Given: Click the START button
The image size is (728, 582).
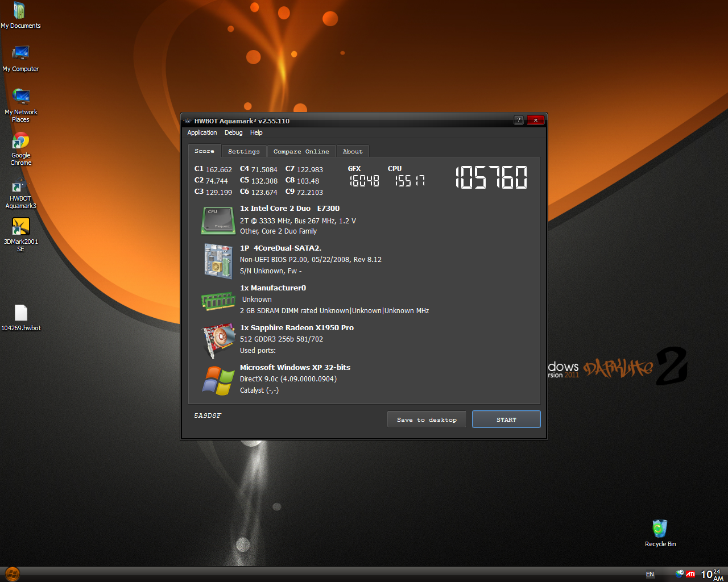Looking at the screenshot, I should point(506,419).
